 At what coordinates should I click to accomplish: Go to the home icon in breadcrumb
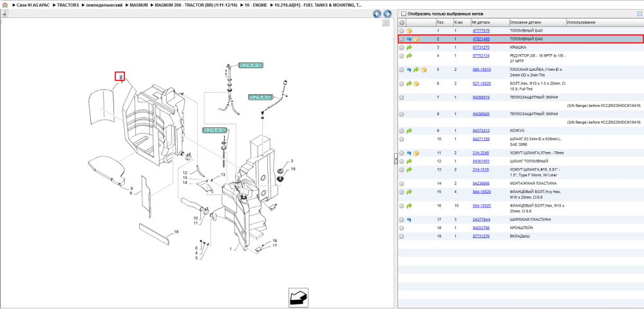pos(4,5)
